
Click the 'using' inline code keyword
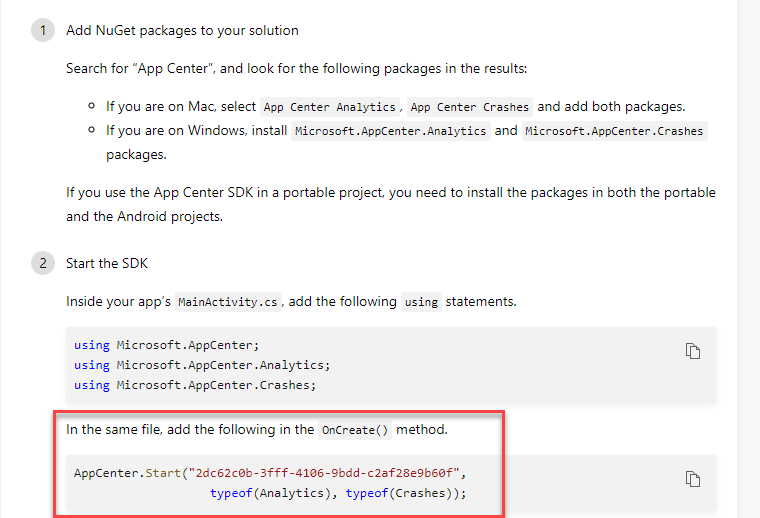[421, 302]
